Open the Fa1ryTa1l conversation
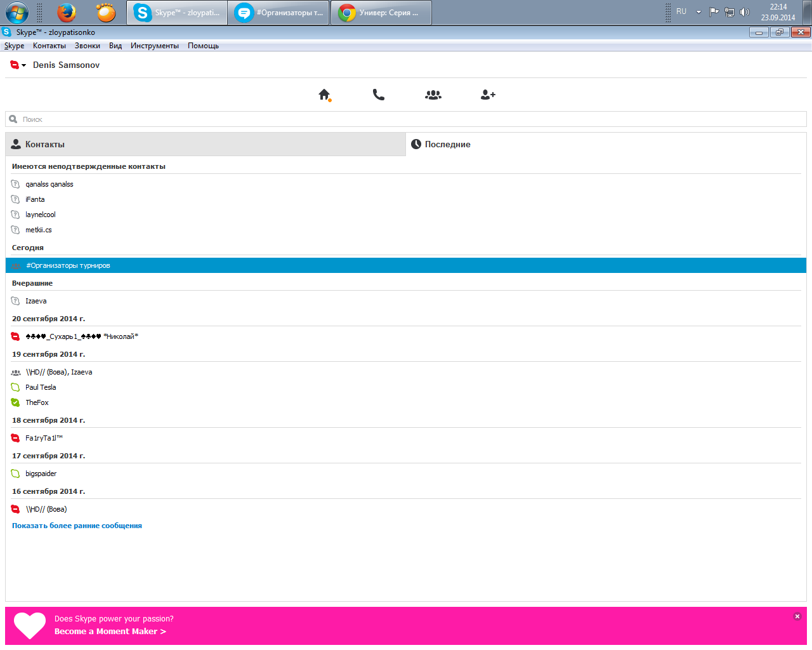812x650 pixels. coord(406,438)
